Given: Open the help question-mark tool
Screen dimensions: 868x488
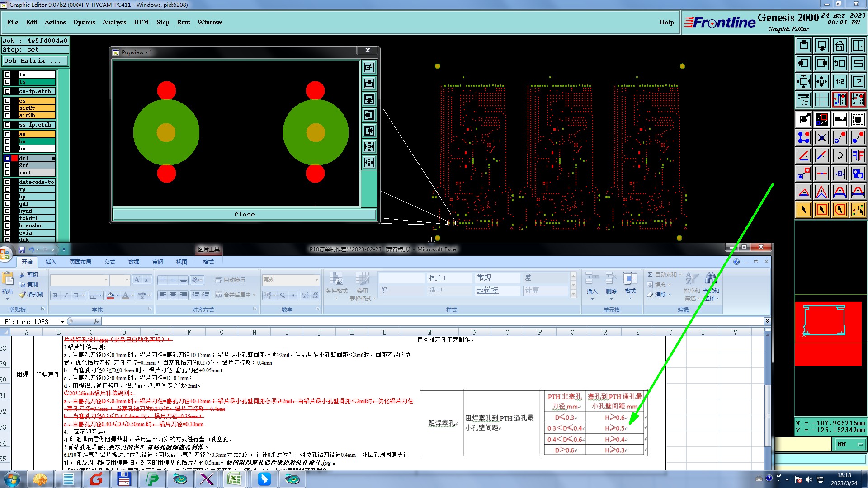Looking at the screenshot, I should 858,81.
